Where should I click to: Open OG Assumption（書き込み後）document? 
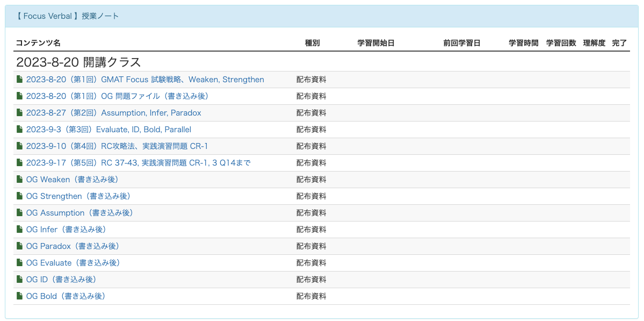pyautogui.click(x=79, y=213)
